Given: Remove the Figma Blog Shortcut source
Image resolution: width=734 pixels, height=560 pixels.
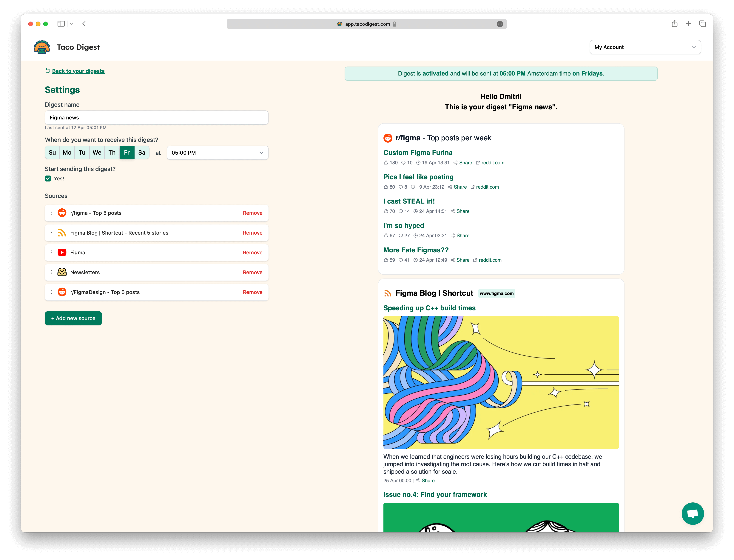Looking at the screenshot, I should point(253,233).
